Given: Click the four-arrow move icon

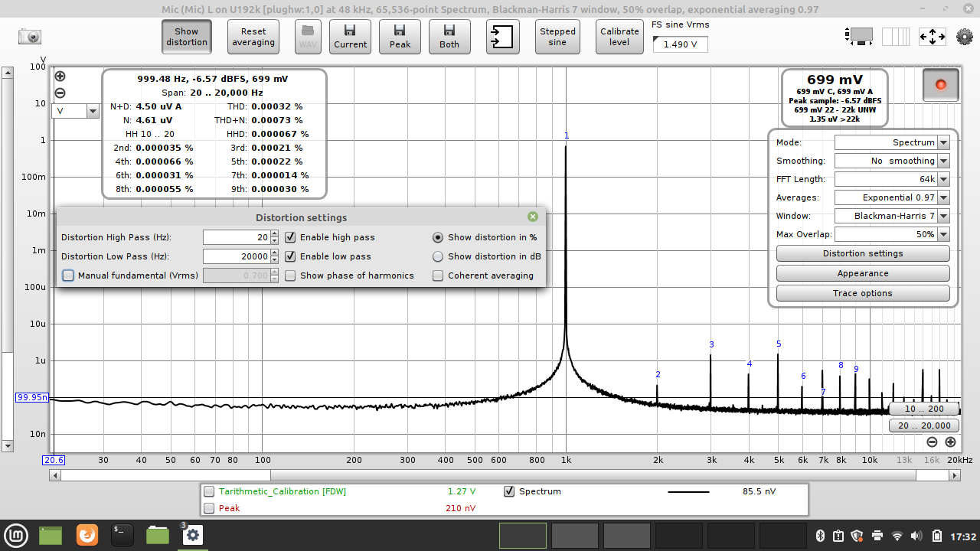Looking at the screenshot, I should pos(932,36).
